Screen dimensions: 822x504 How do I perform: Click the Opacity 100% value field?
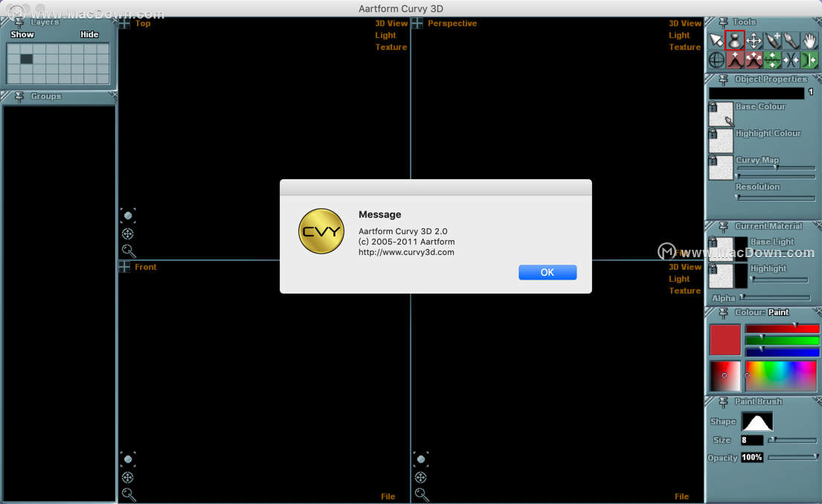click(x=752, y=457)
